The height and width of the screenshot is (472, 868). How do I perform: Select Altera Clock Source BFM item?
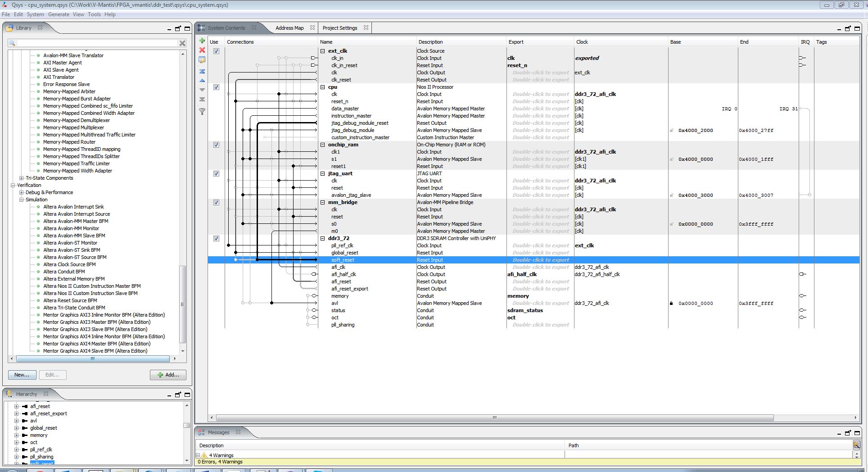pyautogui.click(x=69, y=264)
